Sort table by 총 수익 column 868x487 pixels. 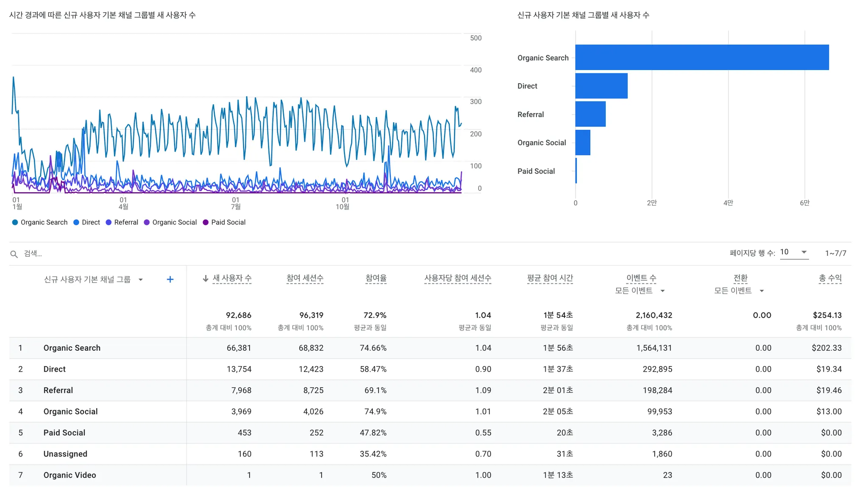point(830,278)
